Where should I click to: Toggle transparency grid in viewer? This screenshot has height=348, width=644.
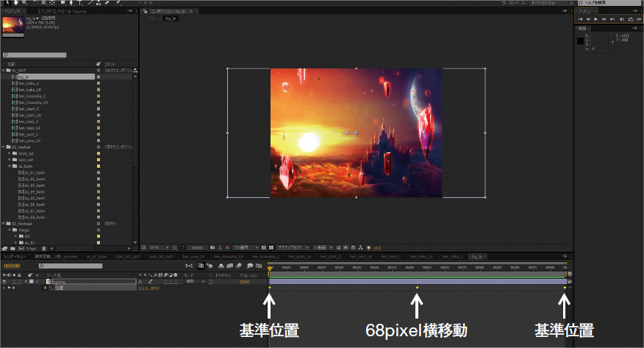coord(271,248)
